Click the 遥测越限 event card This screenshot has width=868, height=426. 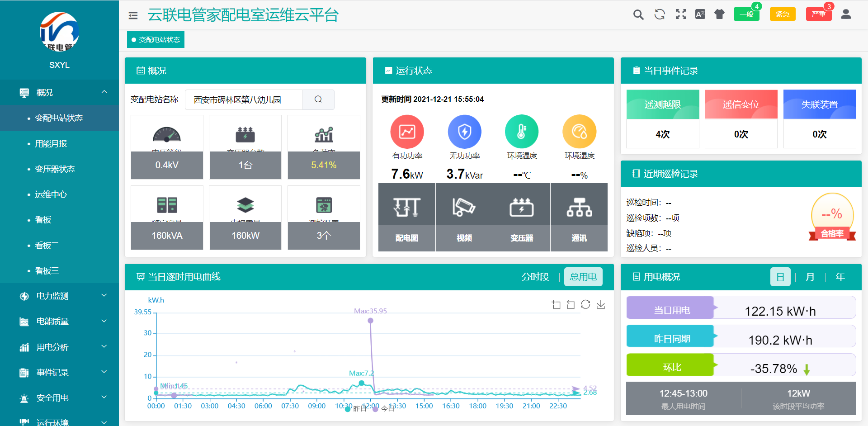(662, 118)
